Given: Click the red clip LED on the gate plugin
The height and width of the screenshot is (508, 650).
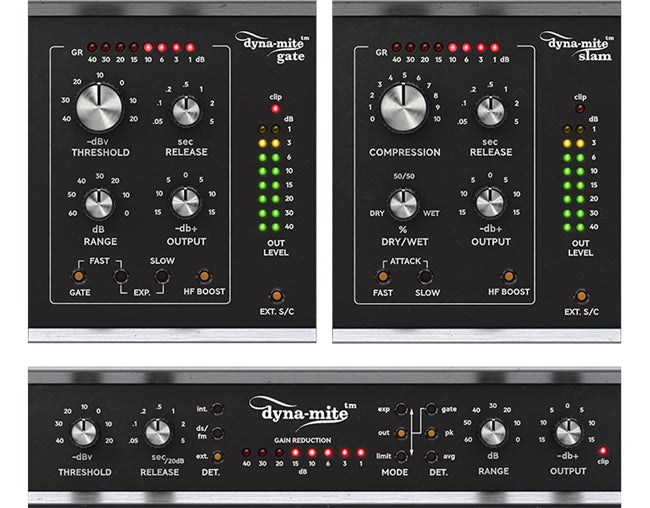Looking at the screenshot, I should pyautogui.click(x=275, y=109).
